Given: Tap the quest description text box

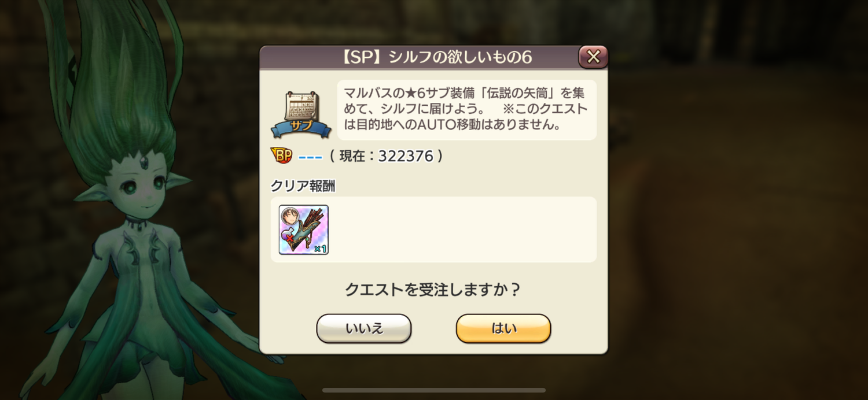Looking at the screenshot, I should pyautogui.click(x=466, y=110).
